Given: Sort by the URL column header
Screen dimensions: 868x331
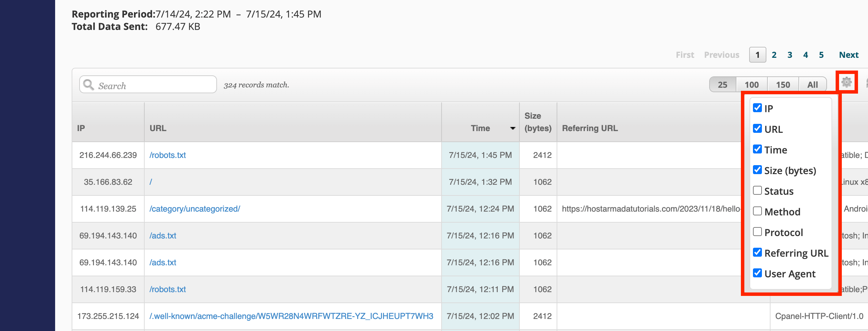Looking at the screenshot, I should pos(293,122).
